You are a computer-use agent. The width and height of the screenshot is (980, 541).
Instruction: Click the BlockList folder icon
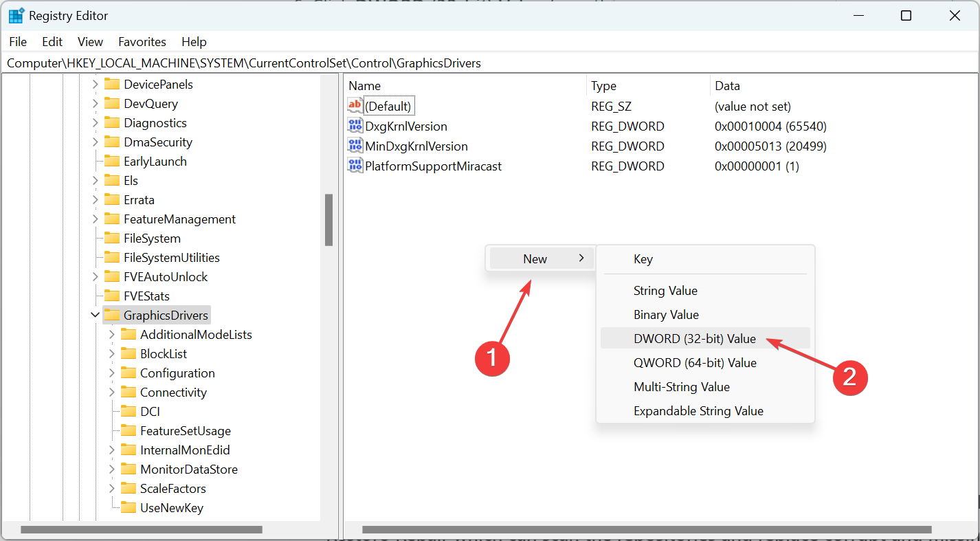coord(129,353)
